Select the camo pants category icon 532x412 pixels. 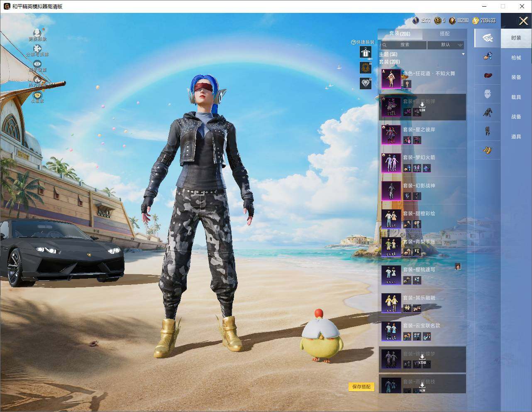tap(488, 131)
